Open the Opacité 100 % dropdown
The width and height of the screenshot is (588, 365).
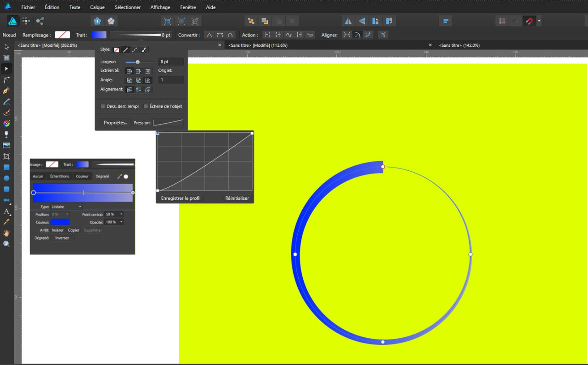(114, 222)
